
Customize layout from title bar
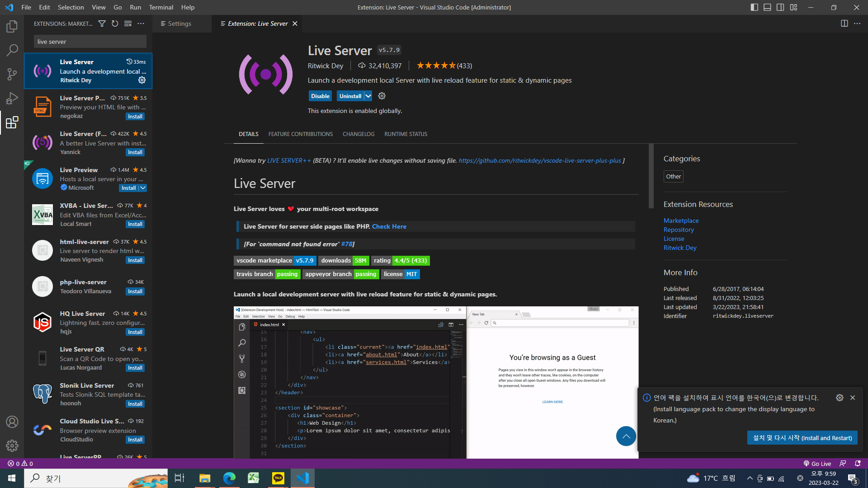[793, 7]
